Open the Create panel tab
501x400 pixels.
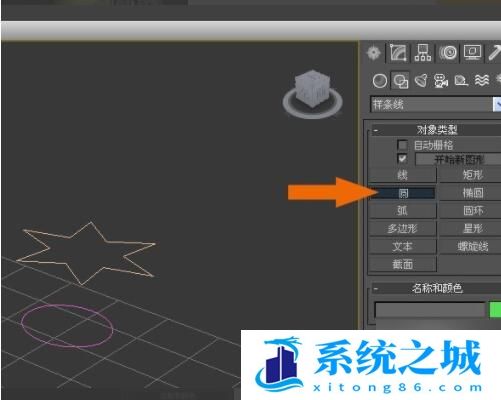[x=374, y=53]
